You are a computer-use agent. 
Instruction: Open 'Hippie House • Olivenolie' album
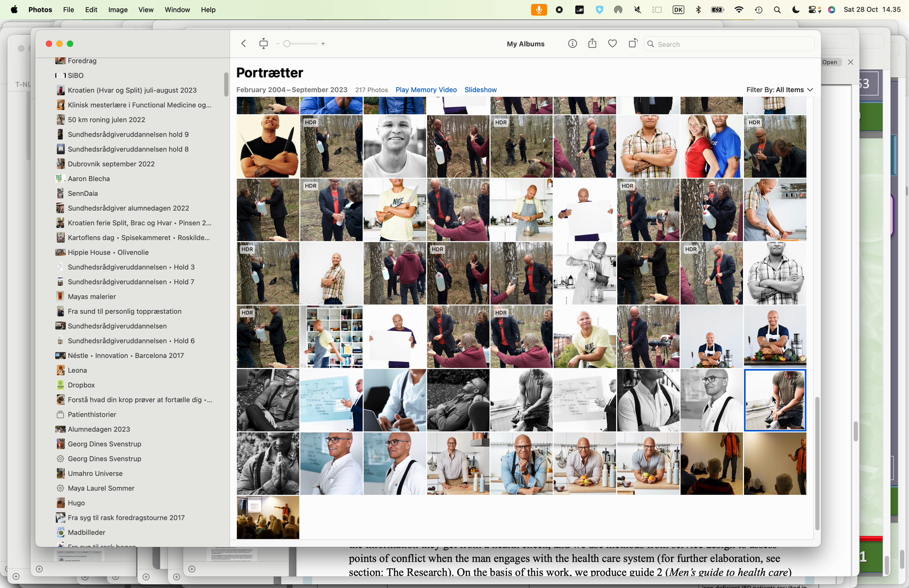tap(108, 253)
